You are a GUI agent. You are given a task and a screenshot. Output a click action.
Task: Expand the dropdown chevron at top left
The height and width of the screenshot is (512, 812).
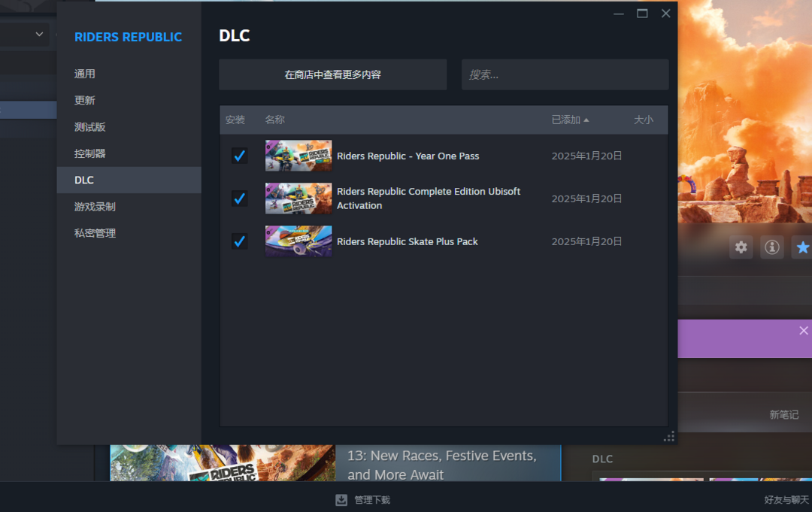[x=39, y=35]
